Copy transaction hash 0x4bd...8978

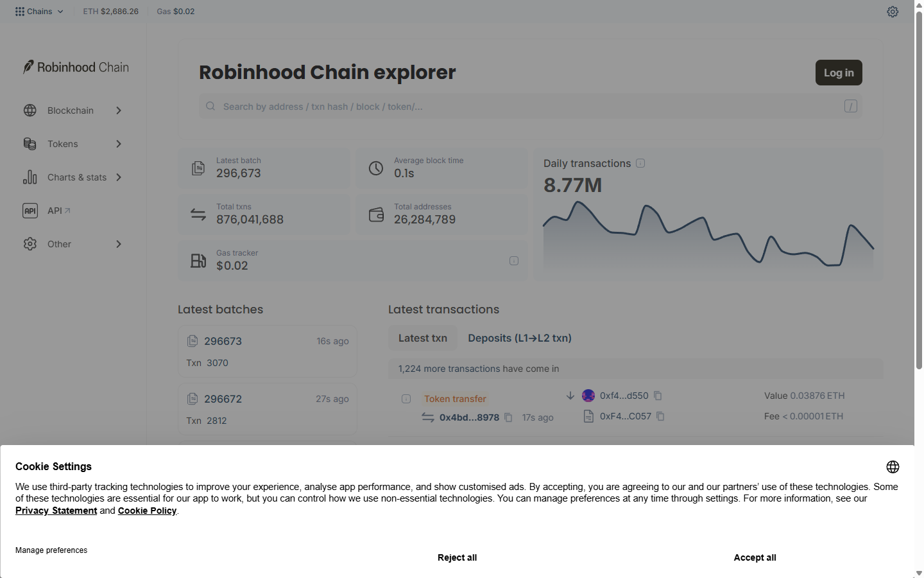point(508,417)
